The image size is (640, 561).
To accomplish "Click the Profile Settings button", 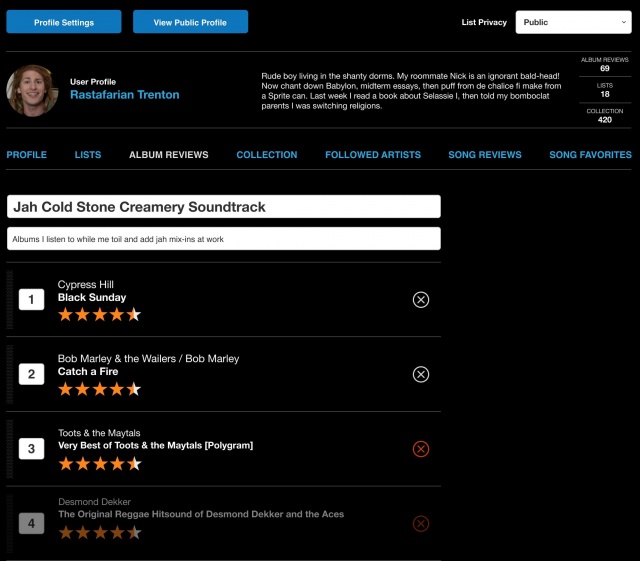I will tap(64, 22).
